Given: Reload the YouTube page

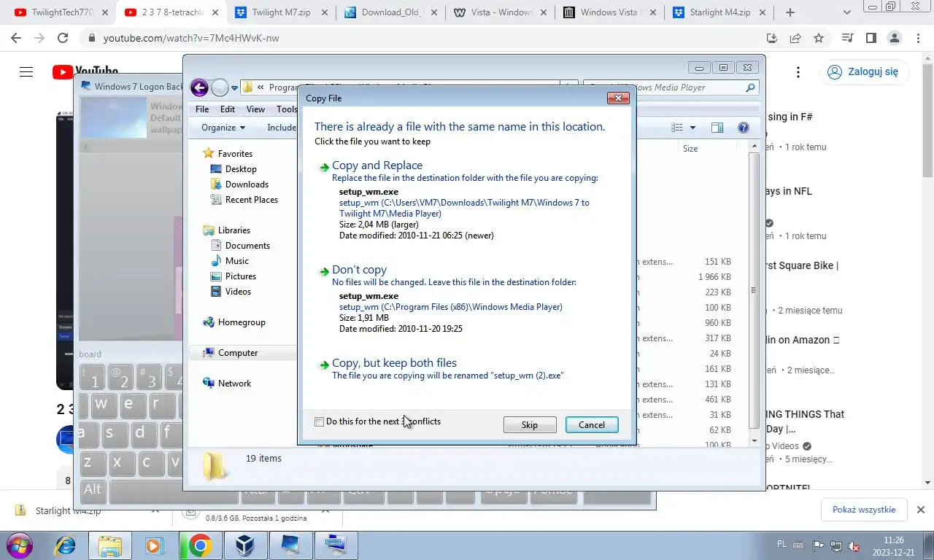Looking at the screenshot, I should 63,38.
